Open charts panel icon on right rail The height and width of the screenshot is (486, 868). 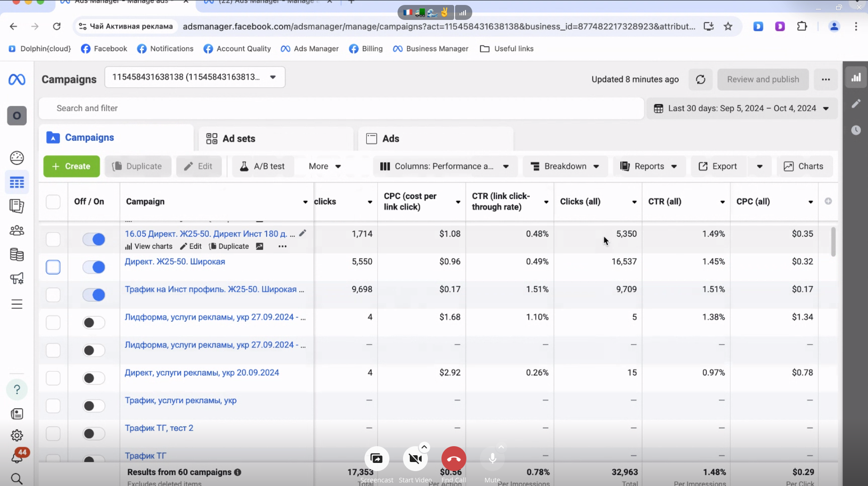(856, 77)
